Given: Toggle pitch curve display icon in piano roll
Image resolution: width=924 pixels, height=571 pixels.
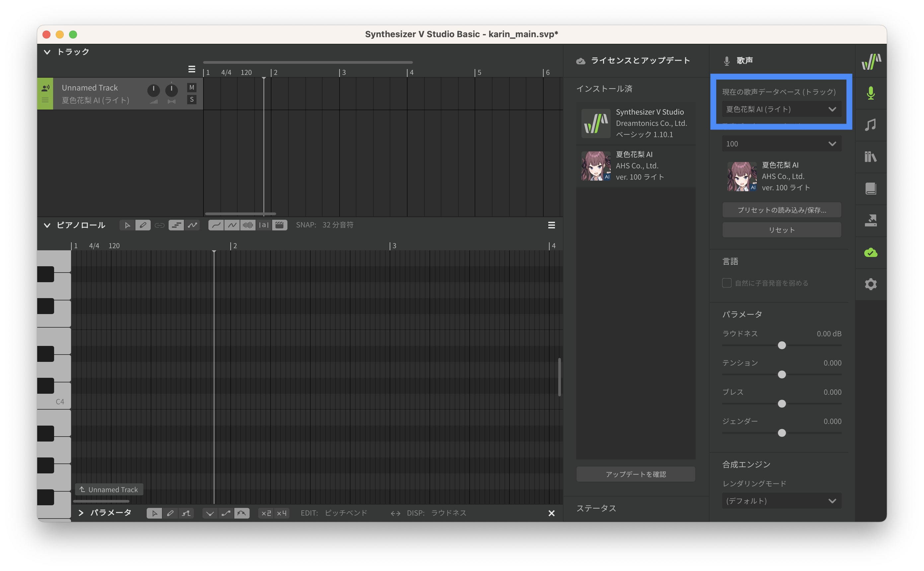Looking at the screenshot, I should click(x=193, y=225).
